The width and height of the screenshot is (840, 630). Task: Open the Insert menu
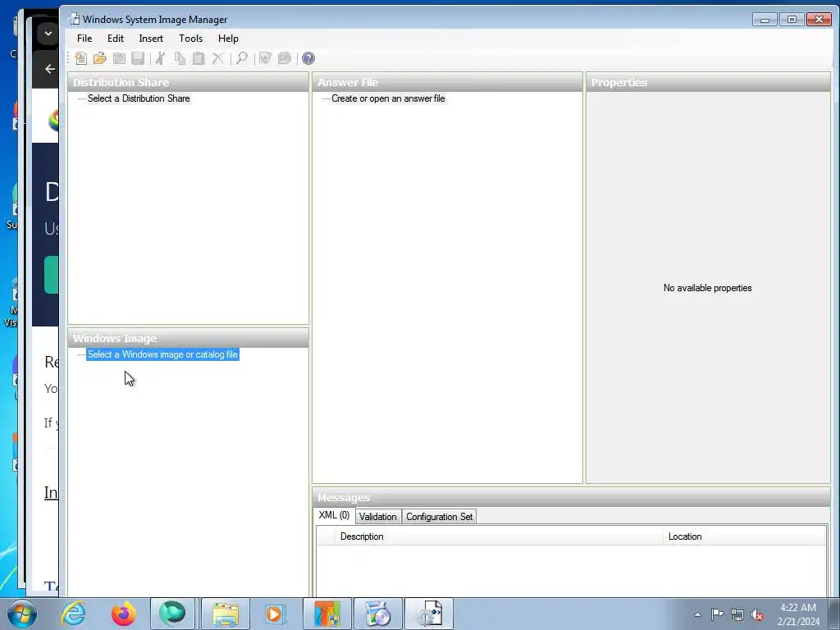point(151,39)
